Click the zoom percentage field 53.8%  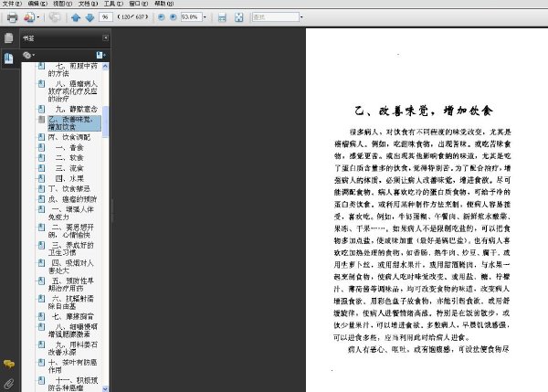191,16
